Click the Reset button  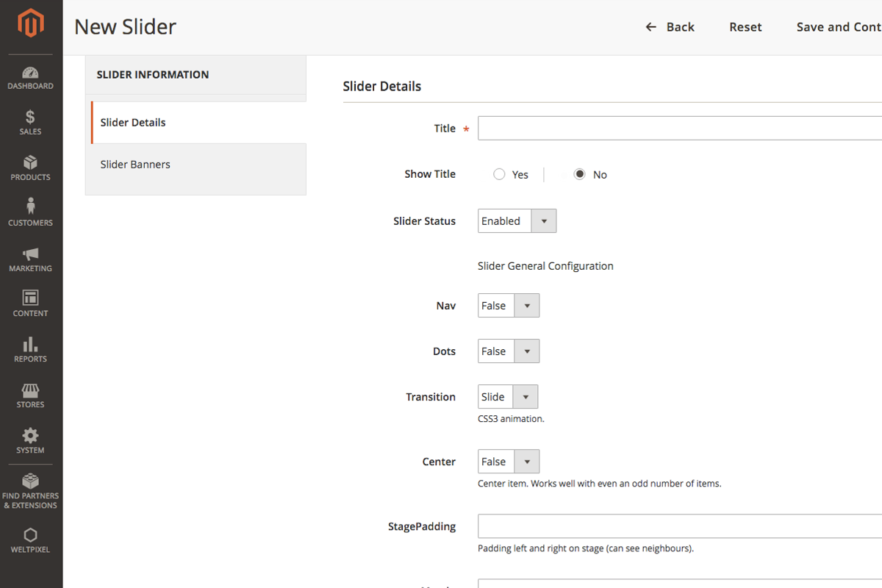pyautogui.click(x=745, y=27)
